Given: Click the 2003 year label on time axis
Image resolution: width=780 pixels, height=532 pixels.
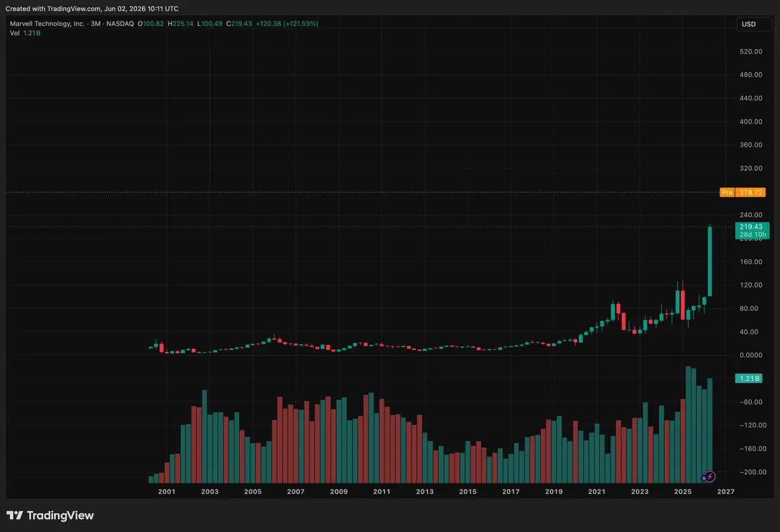Looking at the screenshot, I should point(210,492).
